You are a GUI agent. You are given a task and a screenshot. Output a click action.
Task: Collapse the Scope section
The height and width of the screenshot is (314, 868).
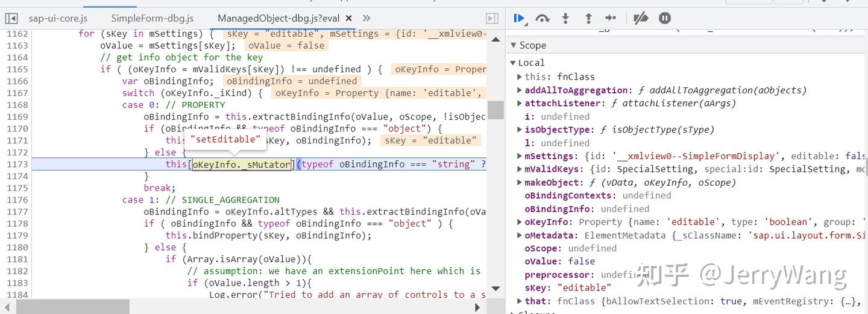coord(514,45)
